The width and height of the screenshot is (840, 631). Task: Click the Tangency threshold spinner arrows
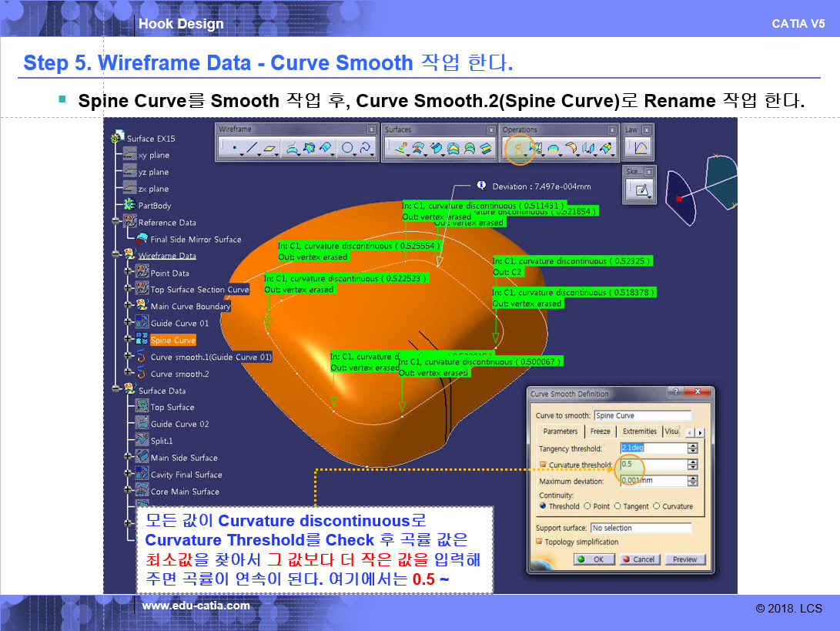[693, 448]
